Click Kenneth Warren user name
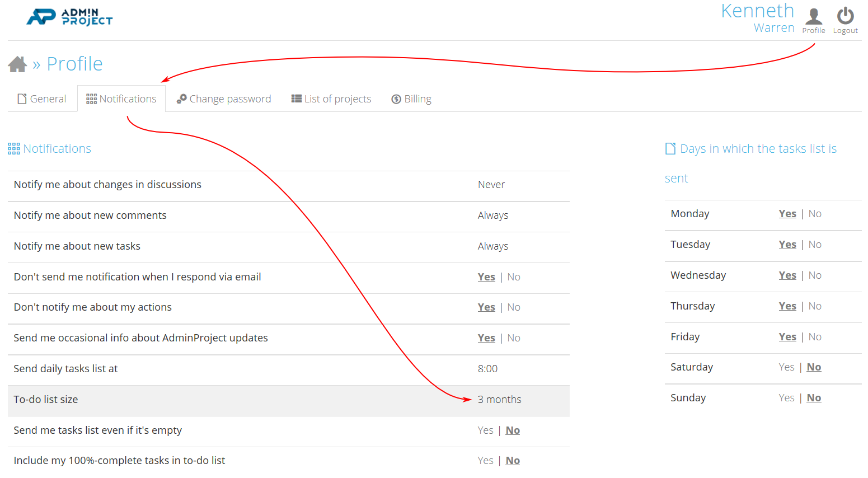Viewport: 868px width, 478px height. coord(758,18)
